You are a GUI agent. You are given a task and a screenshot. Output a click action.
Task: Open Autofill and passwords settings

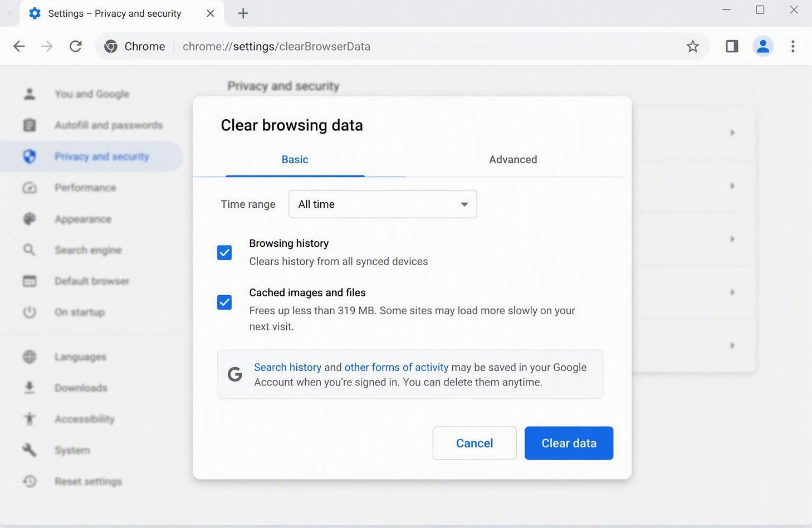coord(109,125)
